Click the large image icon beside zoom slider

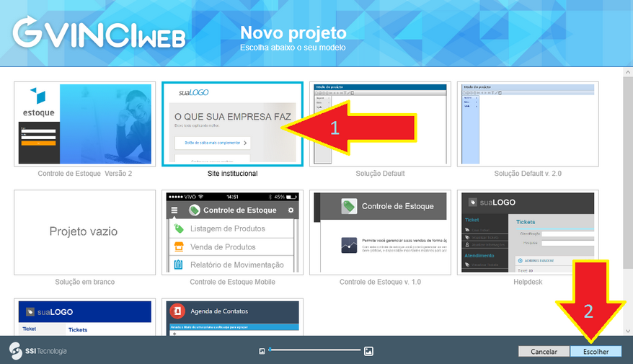click(x=368, y=351)
